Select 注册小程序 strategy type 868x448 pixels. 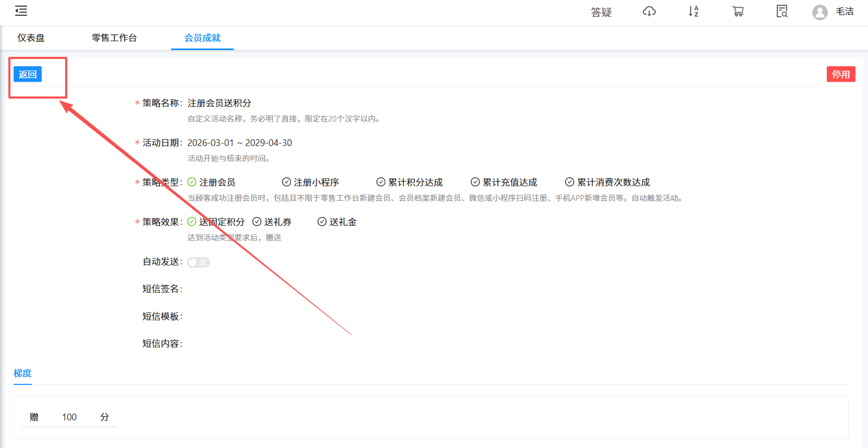point(311,182)
